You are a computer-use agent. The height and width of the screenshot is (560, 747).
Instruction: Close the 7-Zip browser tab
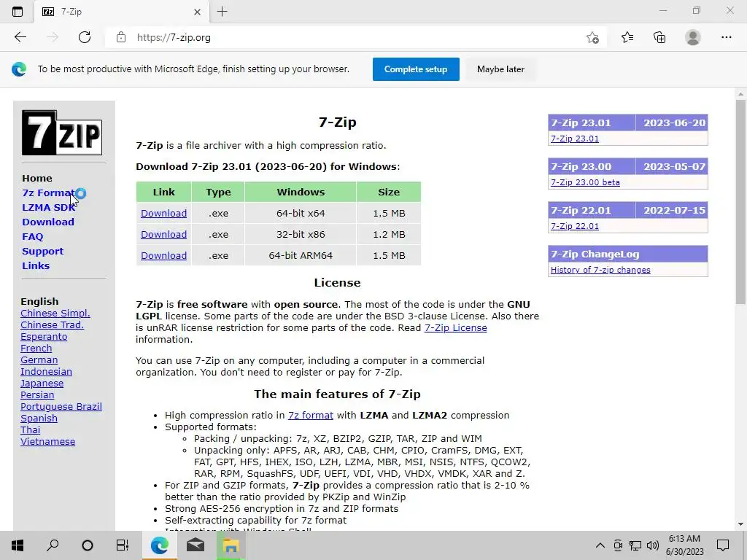[197, 12]
